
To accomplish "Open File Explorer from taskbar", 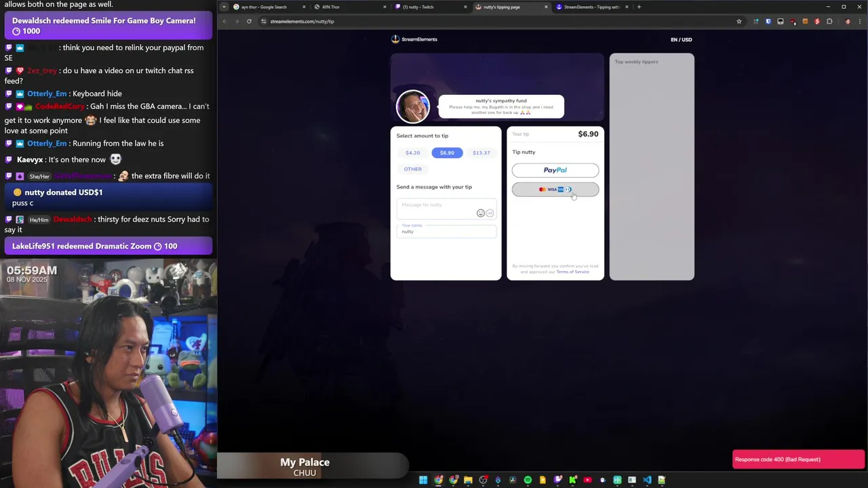I will (x=468, y=480).
